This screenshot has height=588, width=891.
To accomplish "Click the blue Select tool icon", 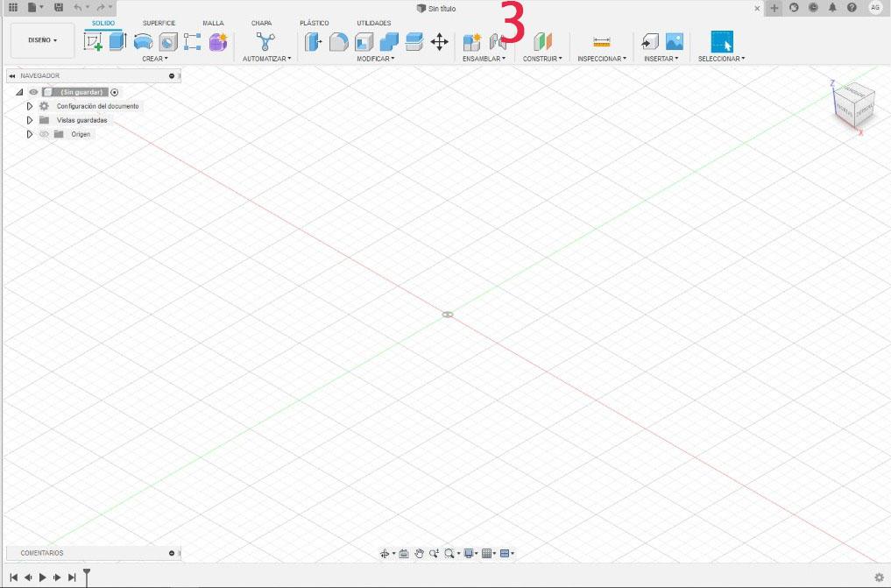I will coord(722,41).
